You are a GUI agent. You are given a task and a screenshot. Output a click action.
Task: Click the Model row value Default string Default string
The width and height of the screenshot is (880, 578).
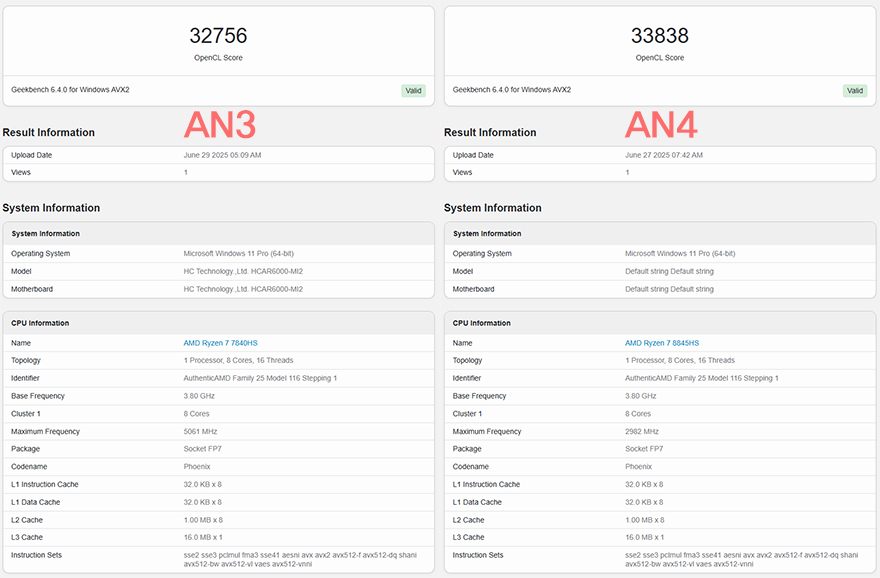[670, 272]
